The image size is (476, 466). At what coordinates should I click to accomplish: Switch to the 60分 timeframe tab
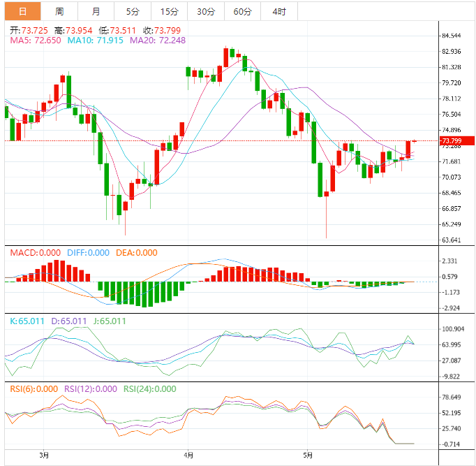[x=242, y=11]
